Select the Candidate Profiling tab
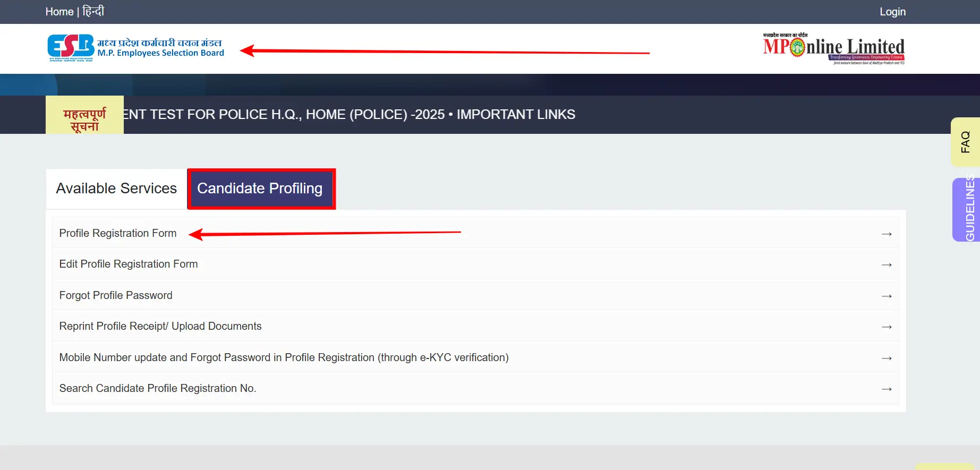 pyautogui.click(x=260, y=189)
